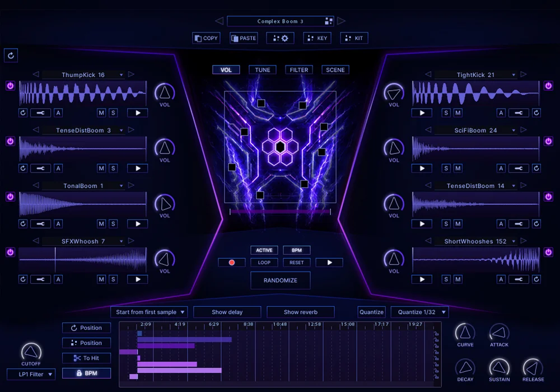This screenshot has width=560, height=392.
Task: Click the reload icon under ThumpKick 16
Action: click(x=23, y=113)
